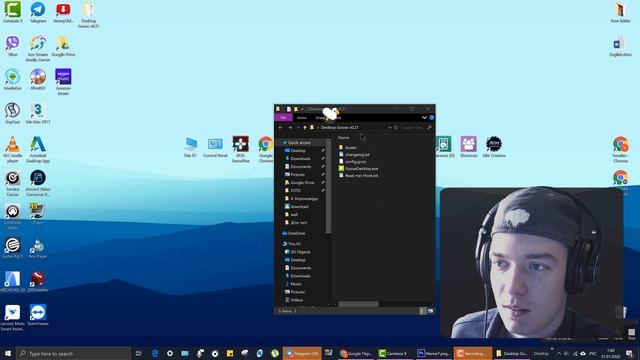Open the taskbar clock and date

click(x=611, y=353)
